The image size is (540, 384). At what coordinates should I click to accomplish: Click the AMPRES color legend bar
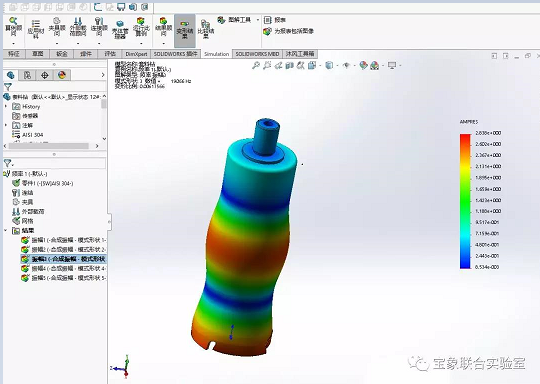(x=465, y=201)
